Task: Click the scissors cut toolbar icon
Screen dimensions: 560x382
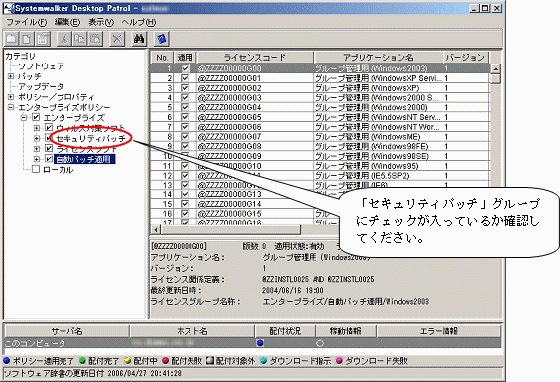Action: [65, 39]
